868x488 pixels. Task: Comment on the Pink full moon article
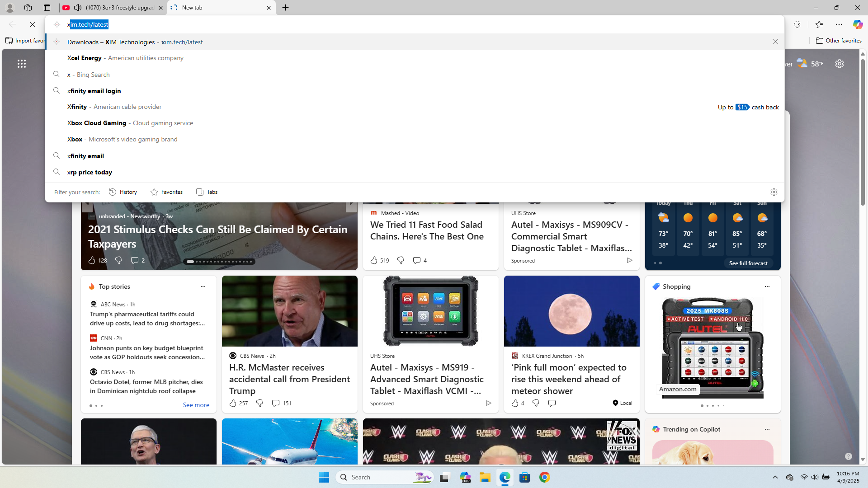552,403
